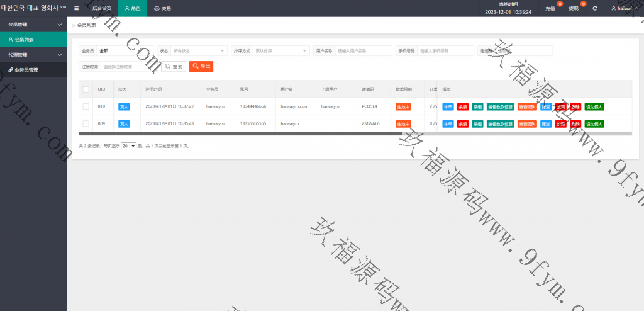Screen dimensions: 644x311
Task: Click the 搜索 search button with magnifier
Action: pyautogui.click(x=174, y=66)
